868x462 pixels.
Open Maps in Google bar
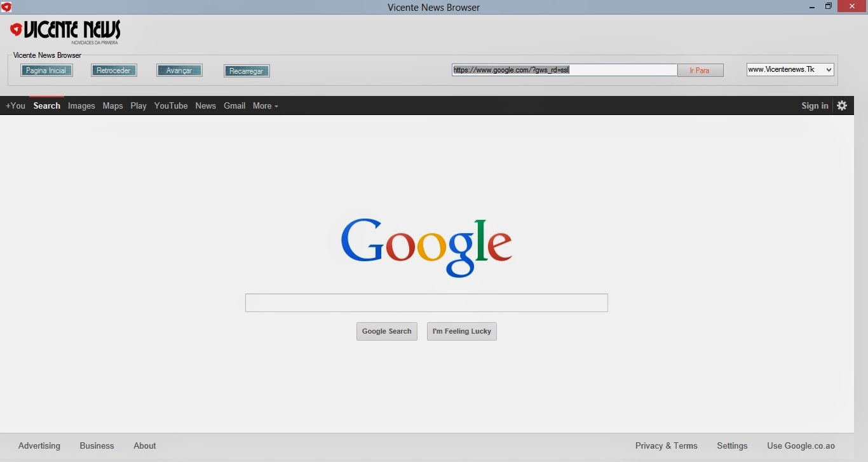pos(112,105)
